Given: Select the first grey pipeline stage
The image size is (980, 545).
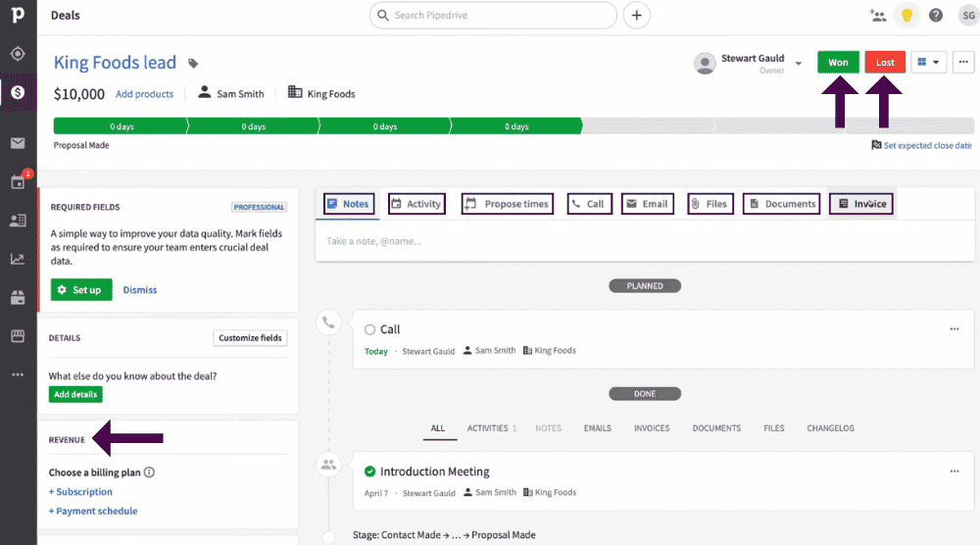Looking at the screenshot, I should [x=648, y=126].
